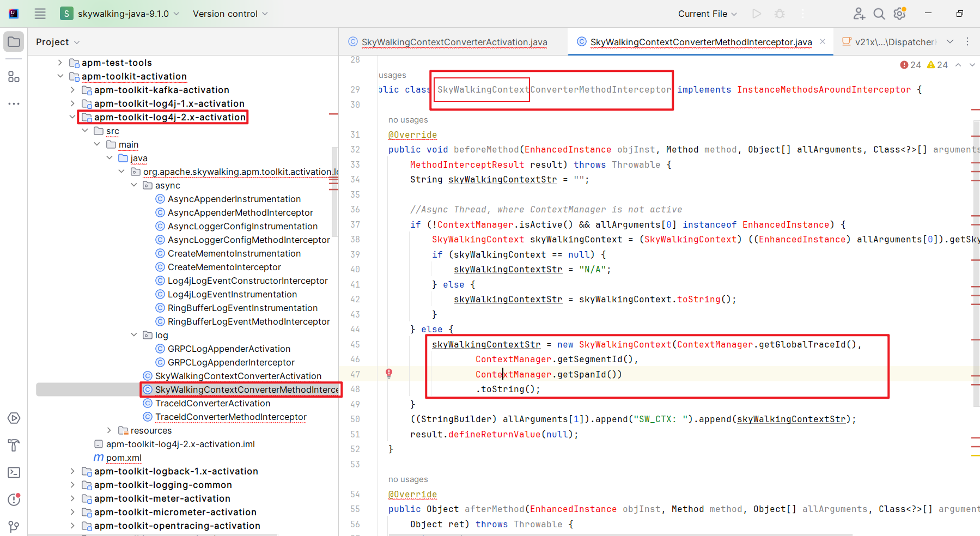Select CreateMementoInterceptor class

pos(224,267)
